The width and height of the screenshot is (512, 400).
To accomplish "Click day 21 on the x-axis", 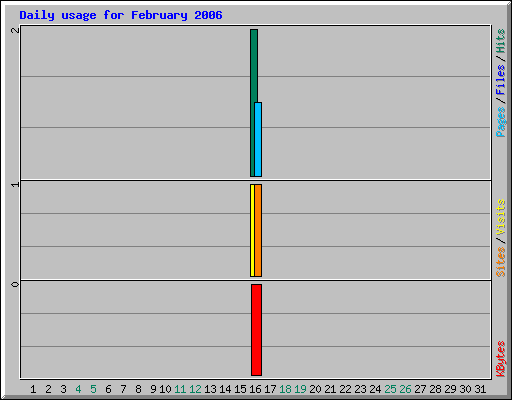I will [330, 389].
